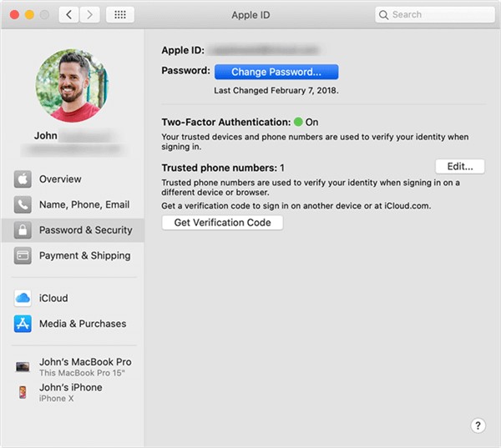Click the App Store Media & Purchases icon
This screenshot has width=501, height=448.
click(23, 324)
